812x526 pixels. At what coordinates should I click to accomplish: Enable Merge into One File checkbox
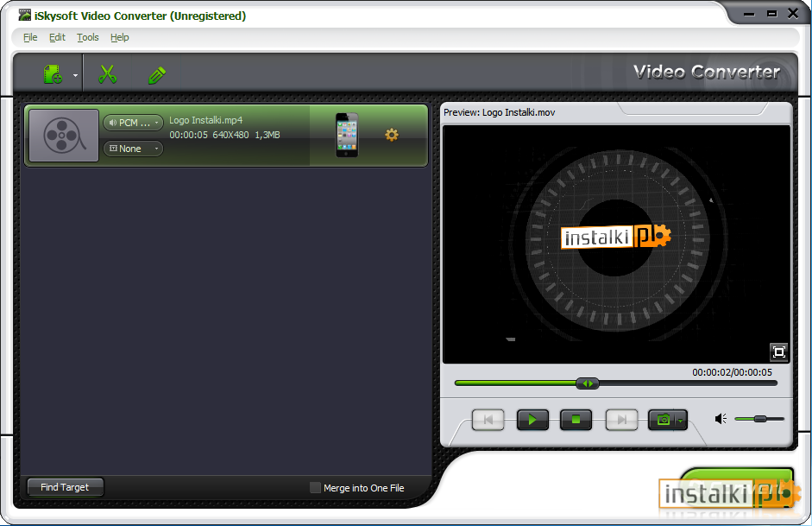click(315, 488)
